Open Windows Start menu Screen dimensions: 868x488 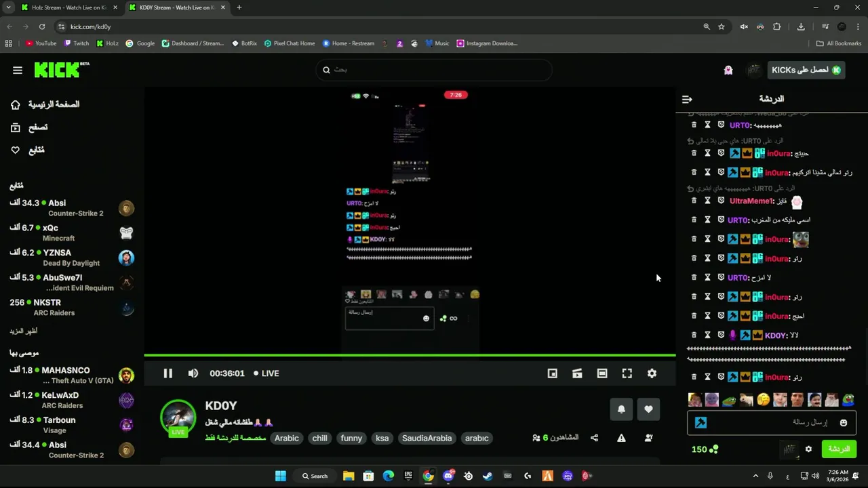[280, 476]
